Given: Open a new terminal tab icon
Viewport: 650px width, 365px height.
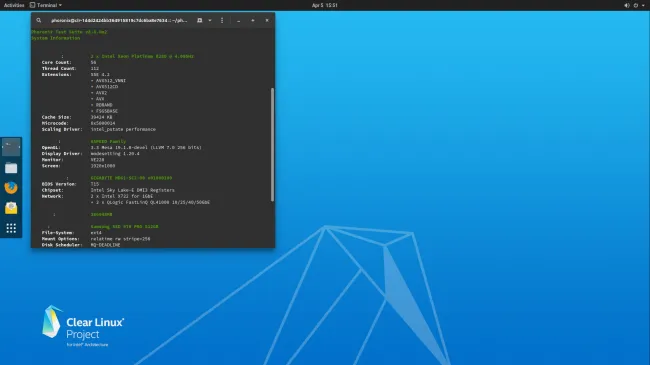Looking at the screenshot, I should coord(199,20).
